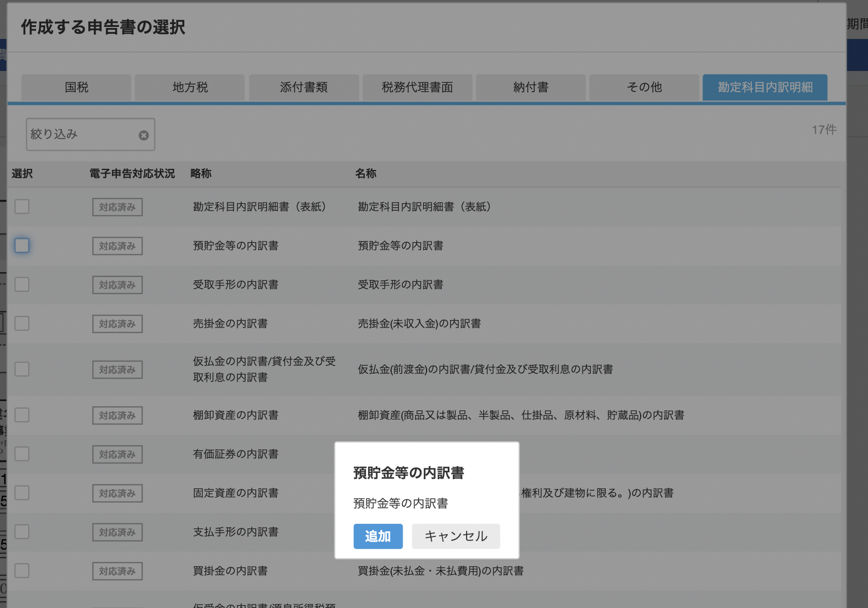The height and width of the screenshot is (608, 868).
Task: Check the 棚卸資産の内訳書 checkbox
Action: point(22,415)
